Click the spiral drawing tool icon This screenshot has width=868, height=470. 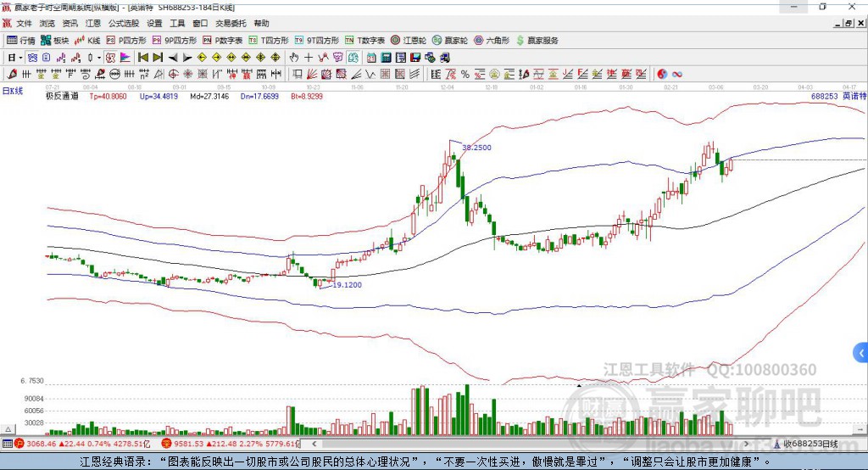coord(86,75)
